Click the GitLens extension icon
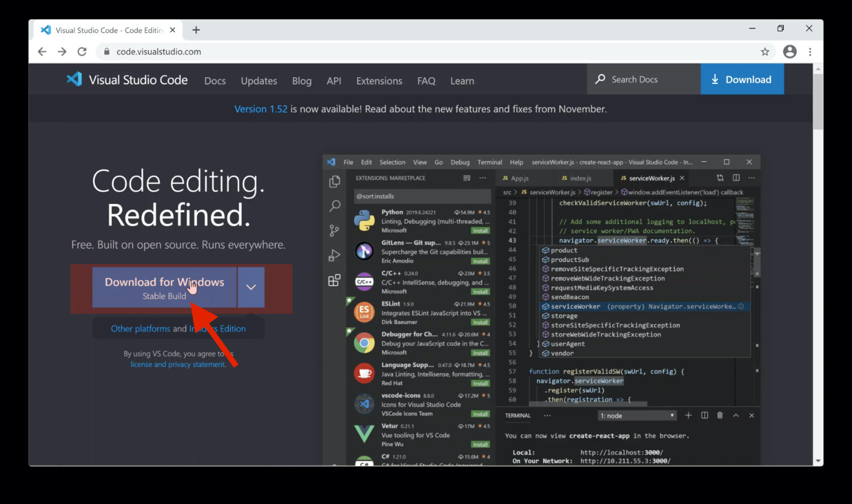 tap(364, 251)
